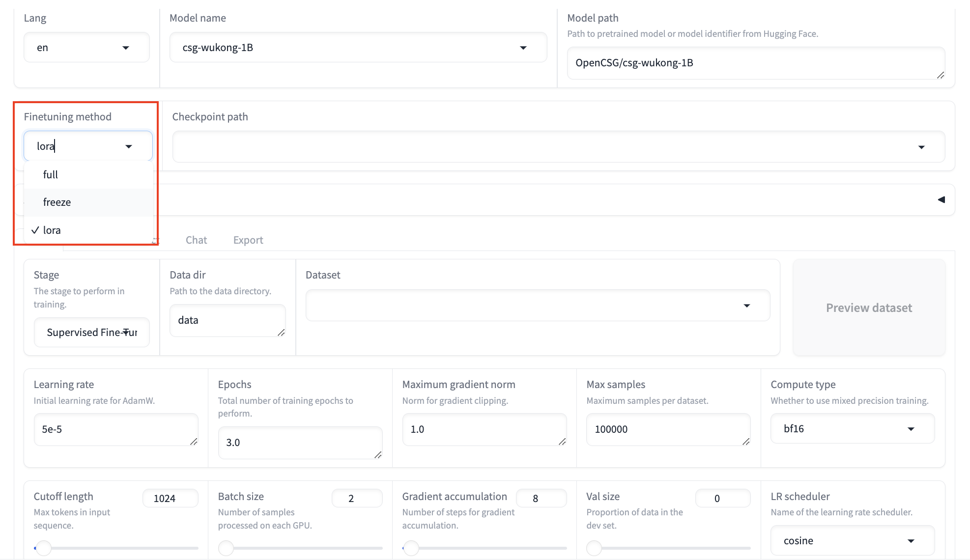
Task: Open the Checkpoint path dropdown arrow
Action: coord(921,147)
